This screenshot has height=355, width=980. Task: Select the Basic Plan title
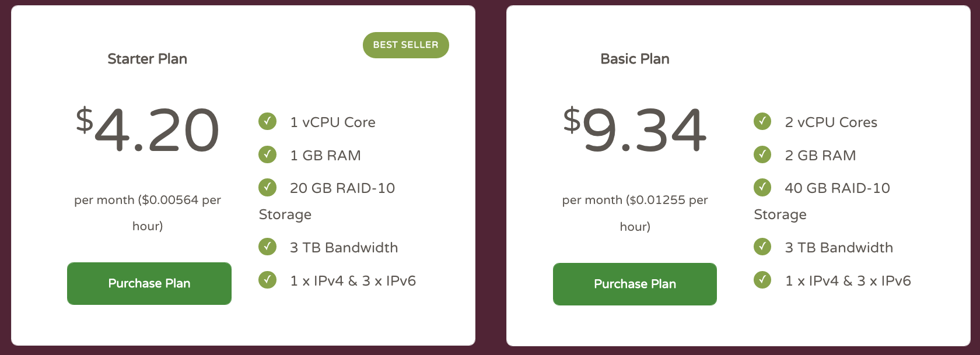pos(635,59)
